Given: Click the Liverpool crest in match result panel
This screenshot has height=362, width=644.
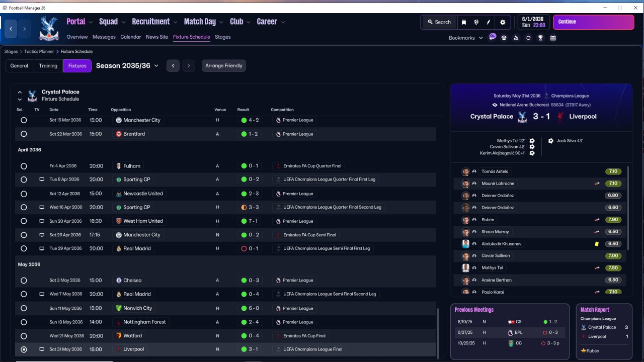Looking at the screenshot, I should click(x=559, y=117).
